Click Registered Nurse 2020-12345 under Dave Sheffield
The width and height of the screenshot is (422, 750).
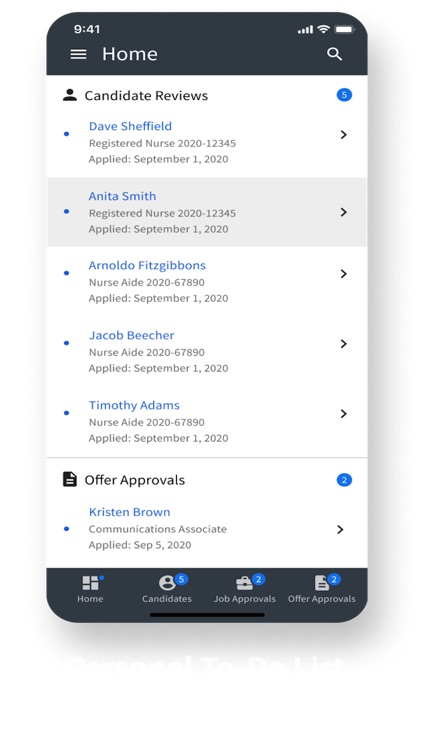tap(162, 143)
